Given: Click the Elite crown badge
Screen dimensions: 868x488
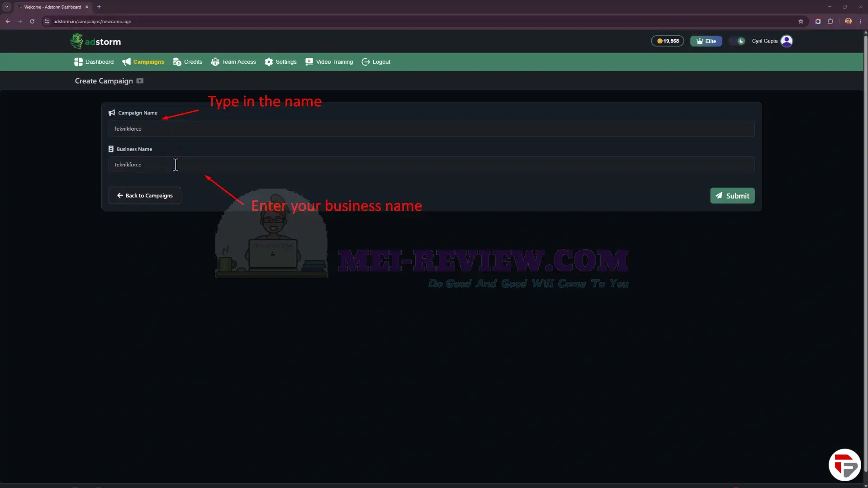Looking at the screenshot, I should point(706,41).
